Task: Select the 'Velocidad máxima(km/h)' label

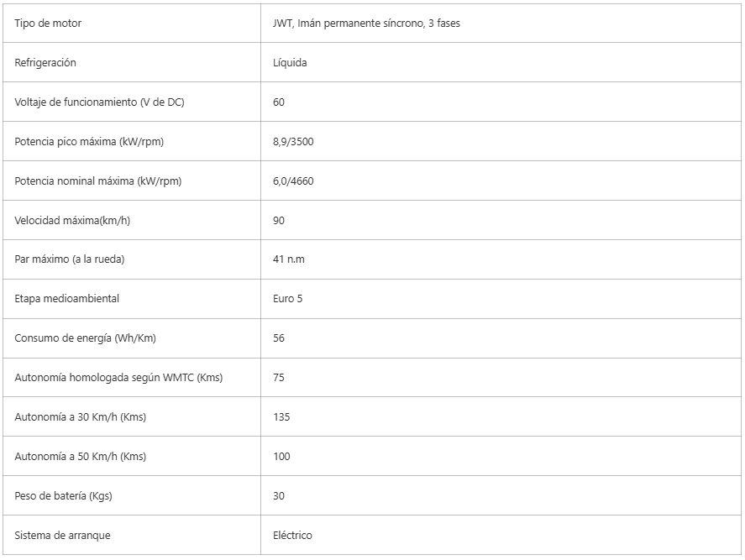Action: coord(72,221)
